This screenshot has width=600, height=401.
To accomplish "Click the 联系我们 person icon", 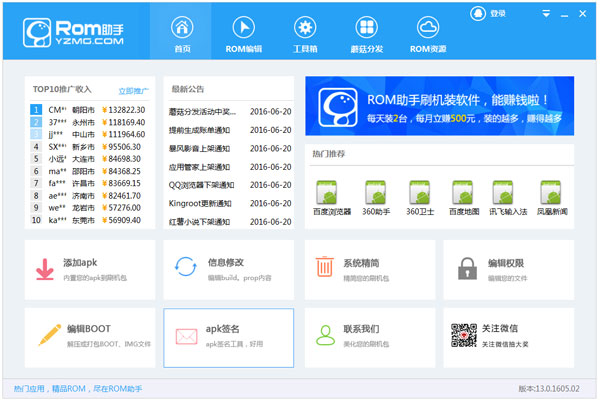I will pos(325,335).
